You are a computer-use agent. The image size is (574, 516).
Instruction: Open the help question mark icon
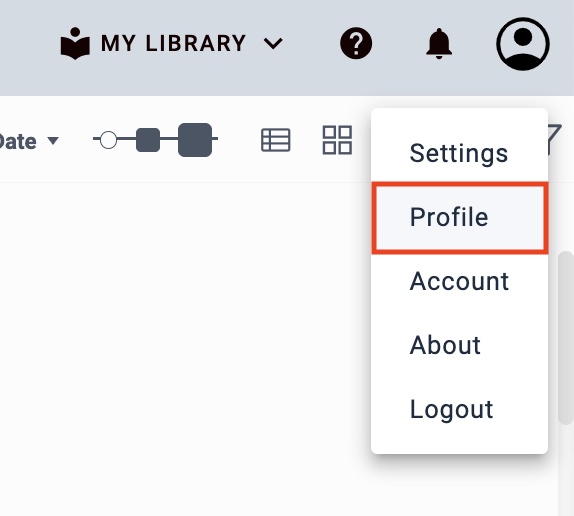point(356,43)
